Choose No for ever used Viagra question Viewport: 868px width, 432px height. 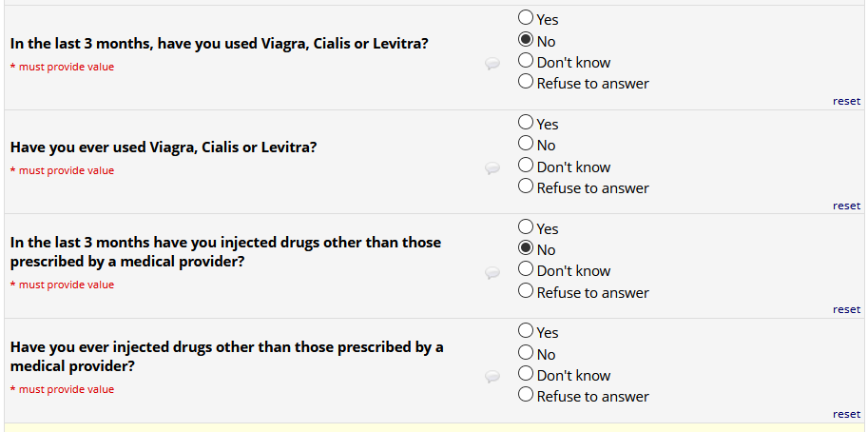pyautogui.click(x=526, y=144)
